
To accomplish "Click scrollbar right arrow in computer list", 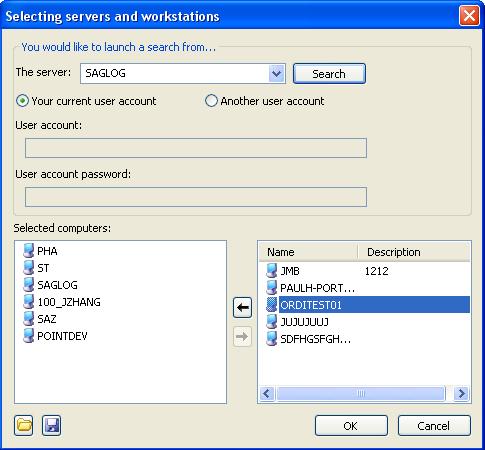I will 462,394.
